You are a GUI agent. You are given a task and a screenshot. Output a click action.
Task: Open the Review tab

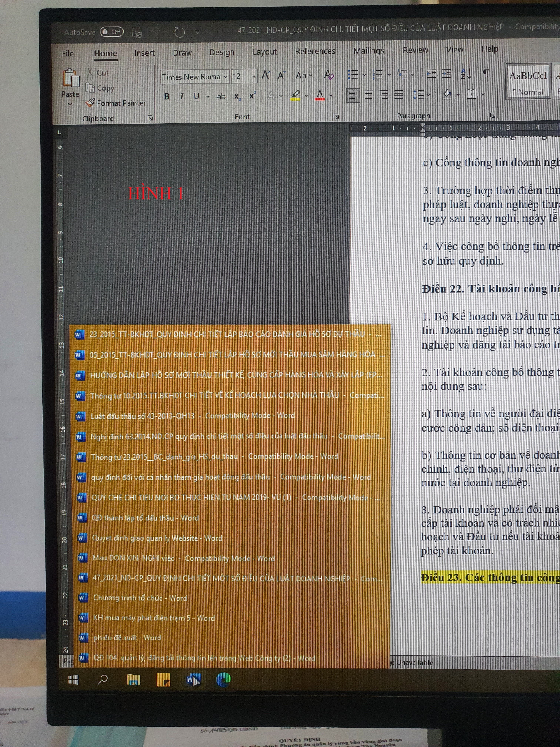pyautogui.click(x=416, y=50)
